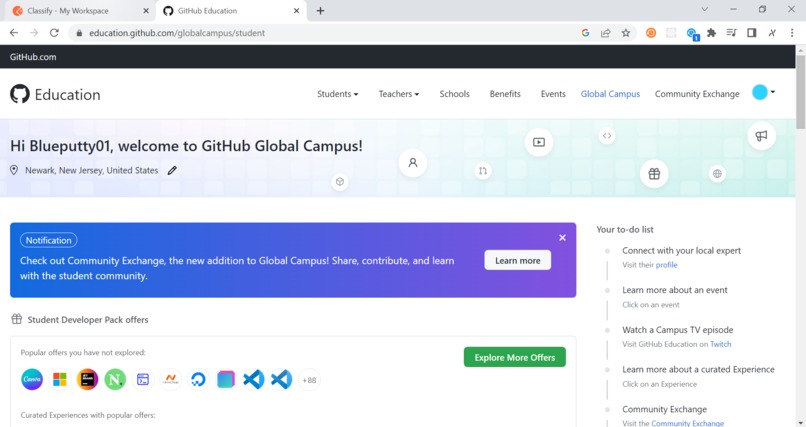
Task: Go to Global Campus nav item
Action: [610, 94]
